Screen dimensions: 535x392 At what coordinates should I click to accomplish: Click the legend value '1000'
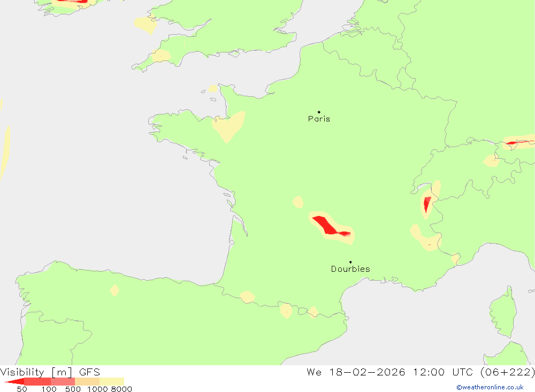pyautogui.click(x=97, y=389)
